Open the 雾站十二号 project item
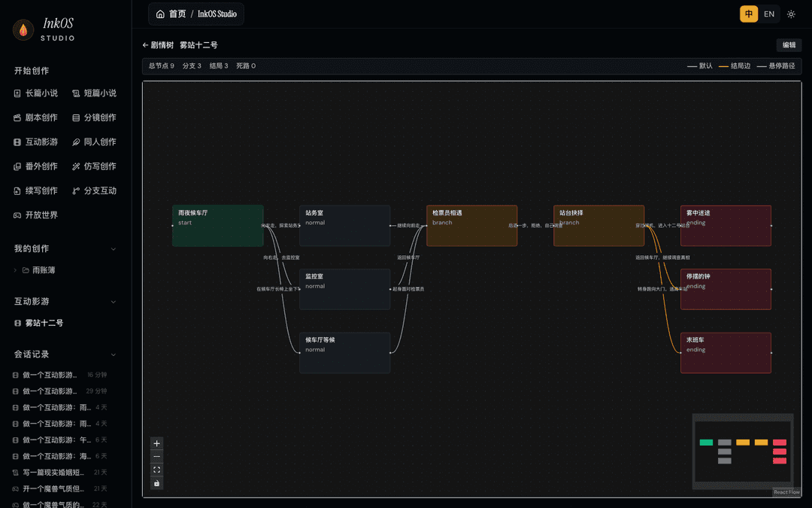The width and height of the screenshot is (812, 508). pyautogui.click(x=39, y=323)
